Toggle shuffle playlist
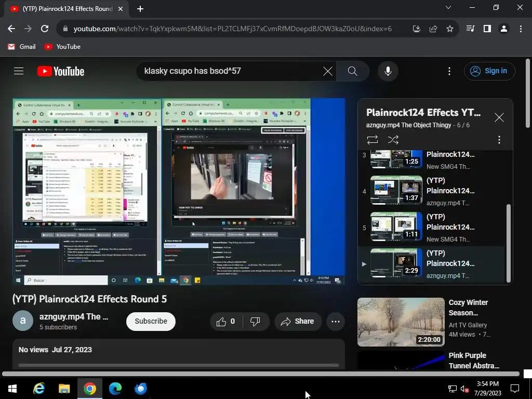532x399 pixels. tap(393, 140)
